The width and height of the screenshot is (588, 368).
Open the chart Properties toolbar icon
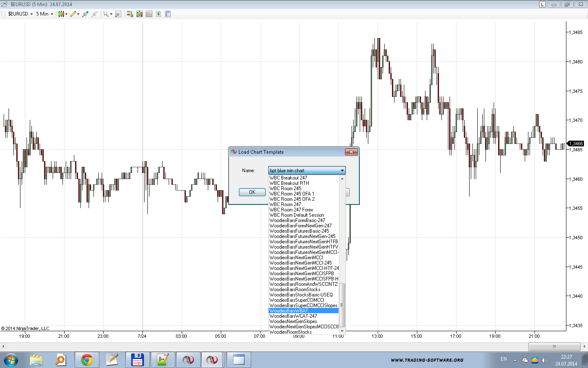point(168,14)
